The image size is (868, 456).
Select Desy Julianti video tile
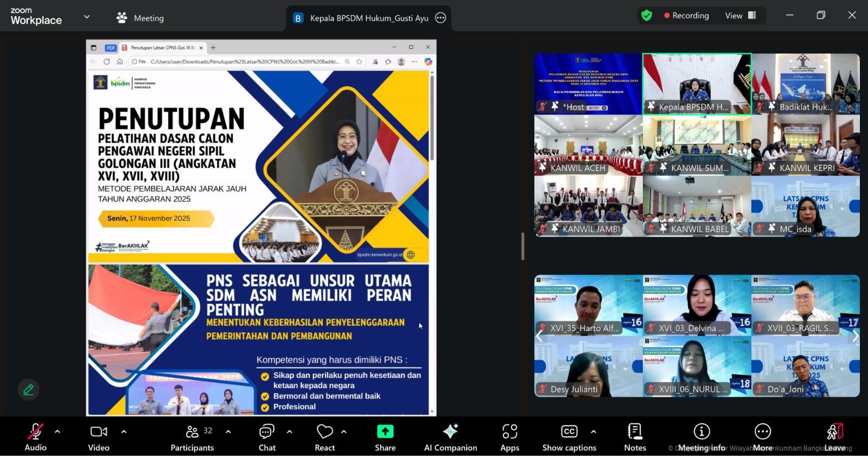click(588, 366)
